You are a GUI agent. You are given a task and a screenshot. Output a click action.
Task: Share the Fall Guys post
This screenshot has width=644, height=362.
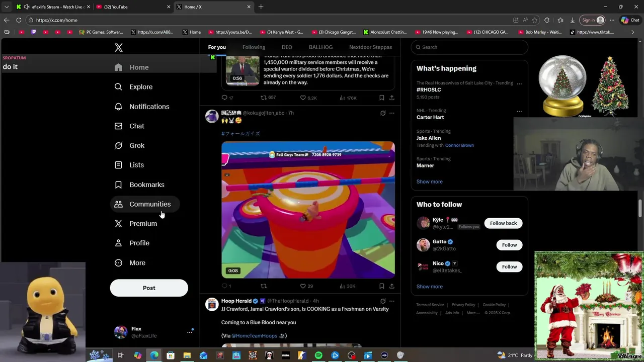click(x=392, y=286)
